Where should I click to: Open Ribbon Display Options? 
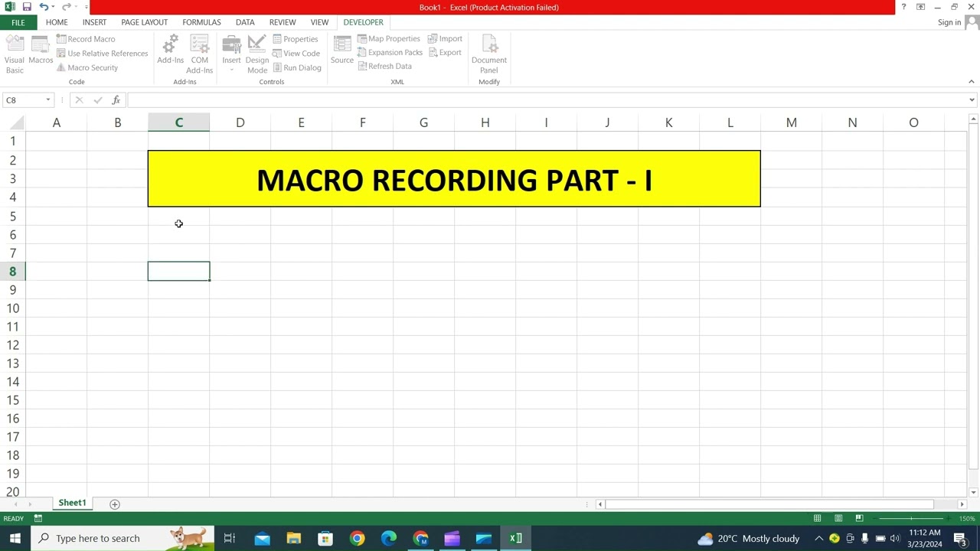click(920, 7)
